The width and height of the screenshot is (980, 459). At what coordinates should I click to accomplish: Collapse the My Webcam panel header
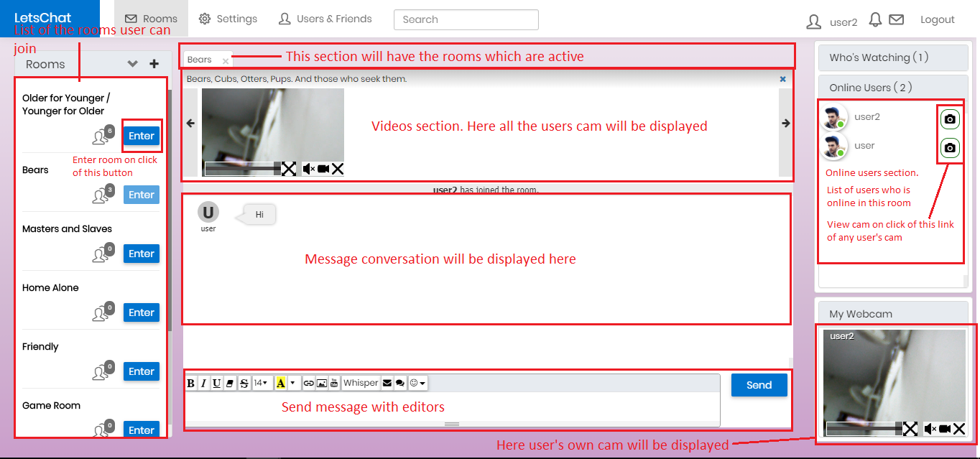894,314
